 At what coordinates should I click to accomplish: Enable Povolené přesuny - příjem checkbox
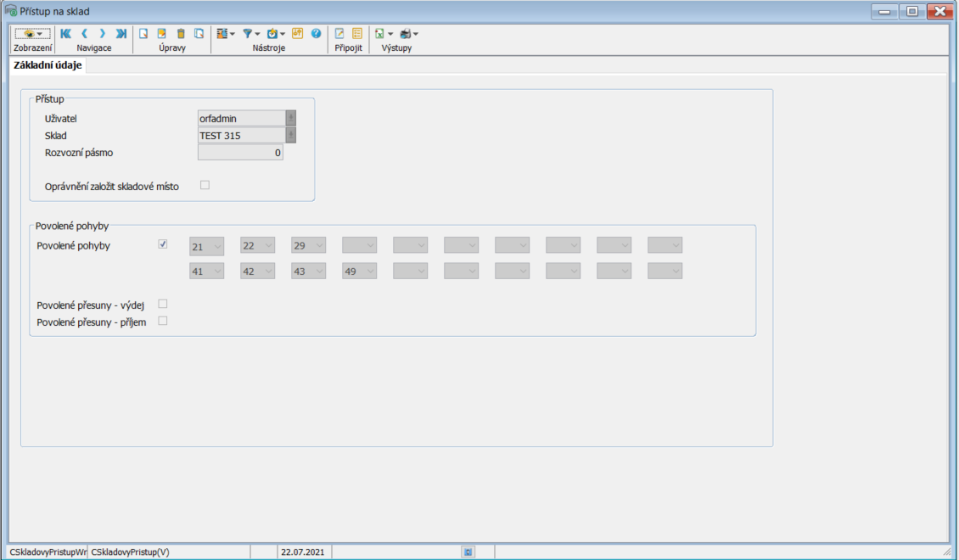163,321
